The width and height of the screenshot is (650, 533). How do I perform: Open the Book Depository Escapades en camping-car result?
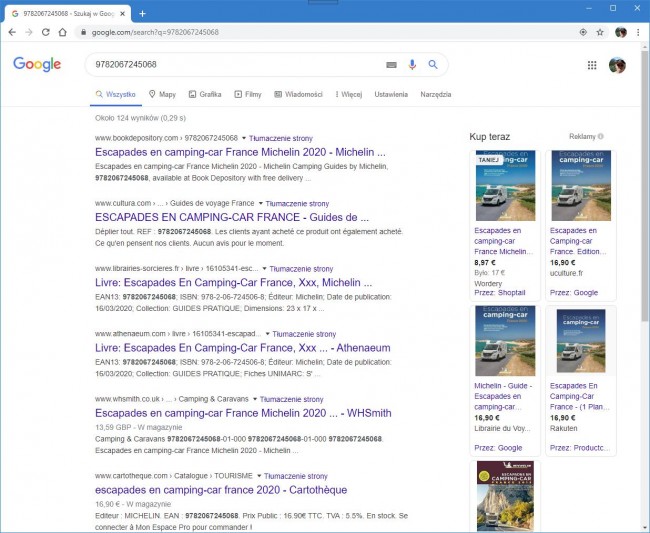(x=240, y=152)
